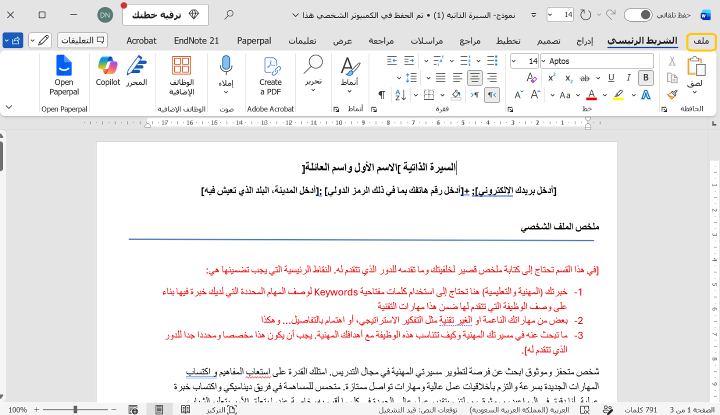Toggle AutoSave حفظ تلقائي switch
This screenshot has height=415, width=720.
point(638,15)
